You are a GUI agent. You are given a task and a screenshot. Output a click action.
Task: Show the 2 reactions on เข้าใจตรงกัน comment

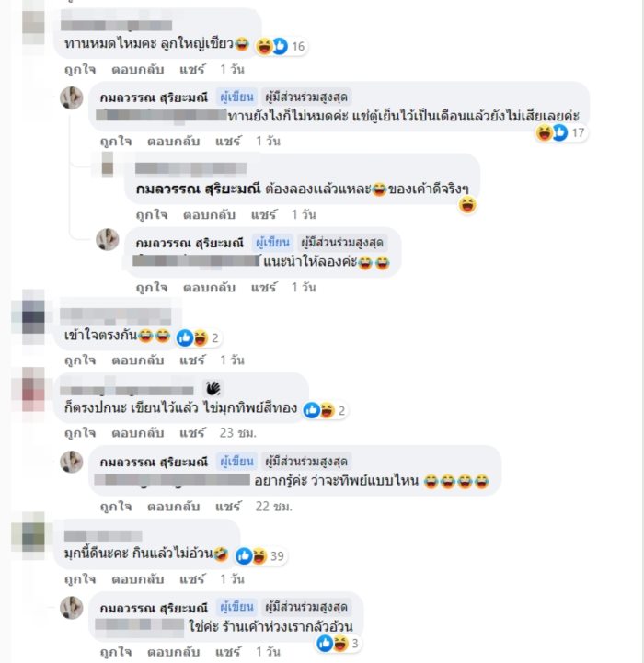pyautogui.click(x=198, y=337)
